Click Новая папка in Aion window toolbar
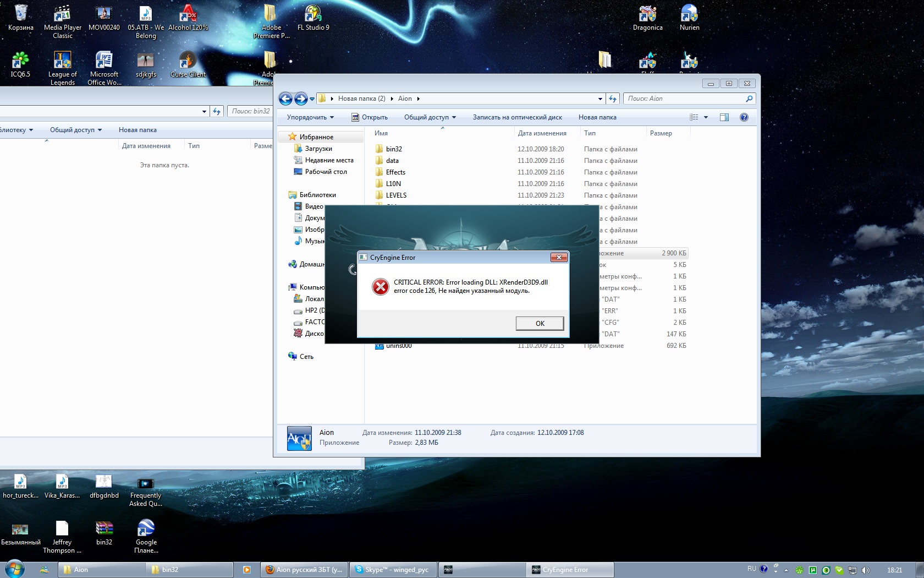This screenshot has width=924, height=578. (x=597, y=117)
